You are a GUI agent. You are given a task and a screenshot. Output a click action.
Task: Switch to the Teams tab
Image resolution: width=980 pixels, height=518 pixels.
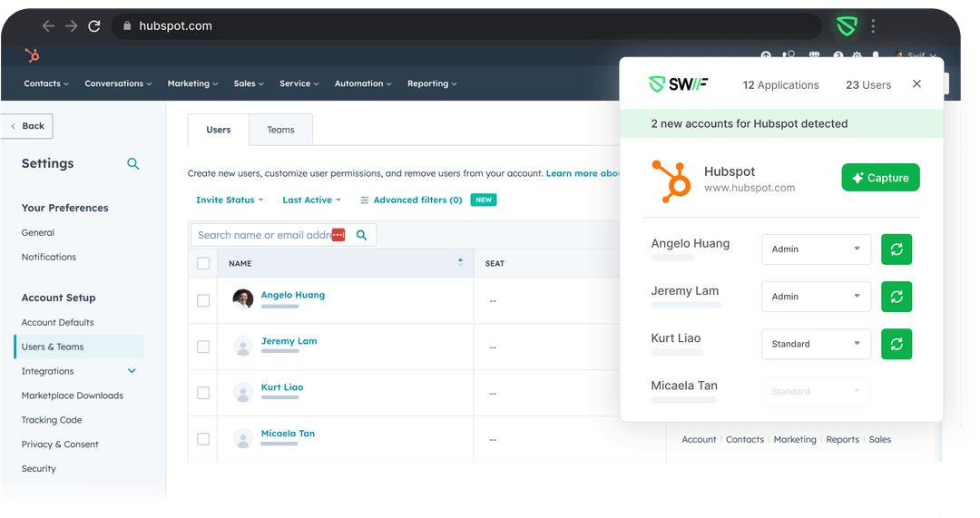(x=280, y=130)
